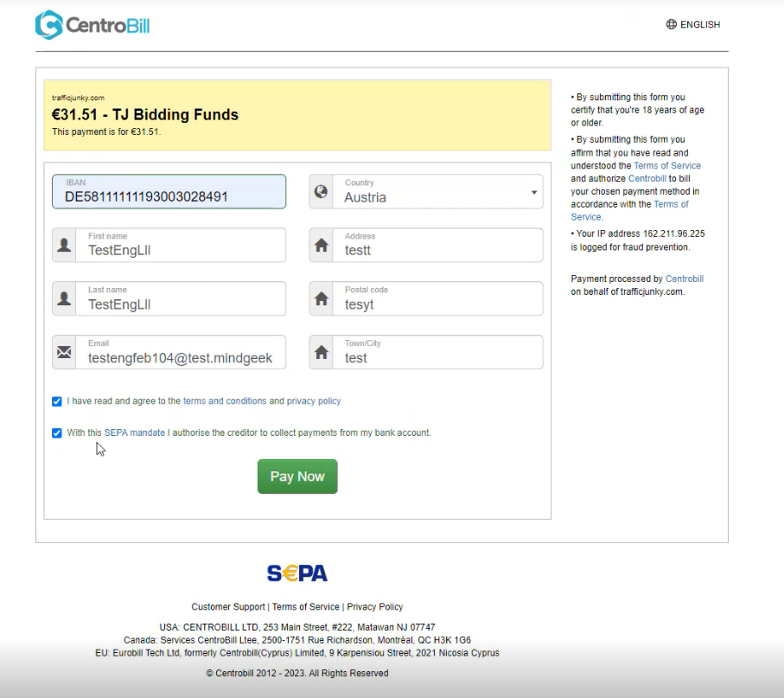The width and height of the screenshot is (784, 698).
Task: Click the person icon beside First name
Action: [x=64, y=245]
